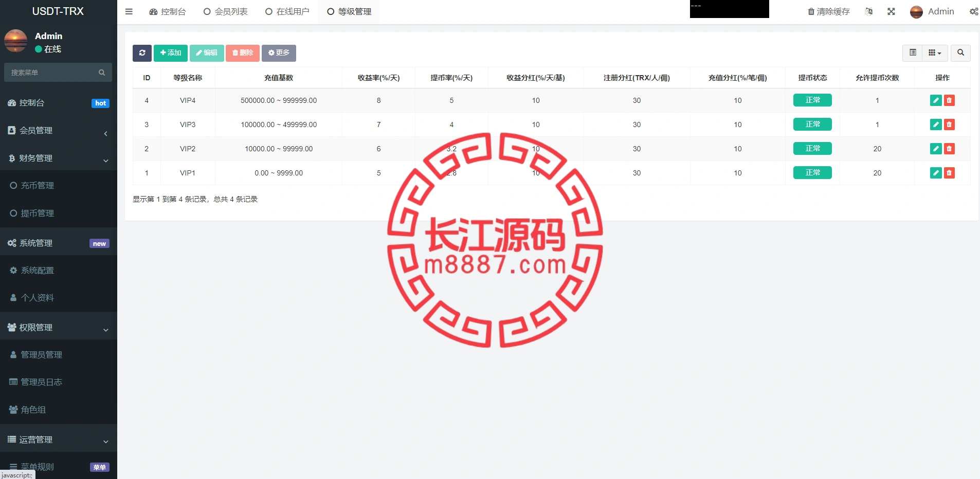Screen dimensions: 980x479
Task: Toggle fullscreen icon in header
Action: pyautogui.click(x=891, y=11)
